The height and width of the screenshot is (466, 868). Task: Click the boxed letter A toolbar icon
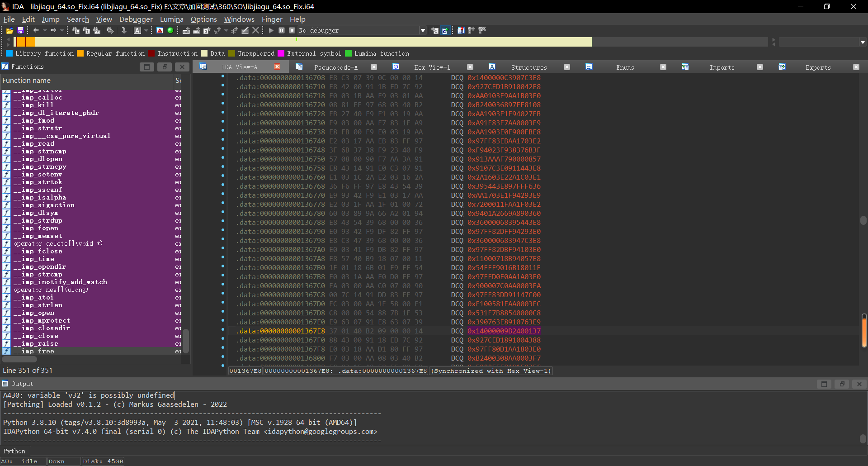[137, 30]
